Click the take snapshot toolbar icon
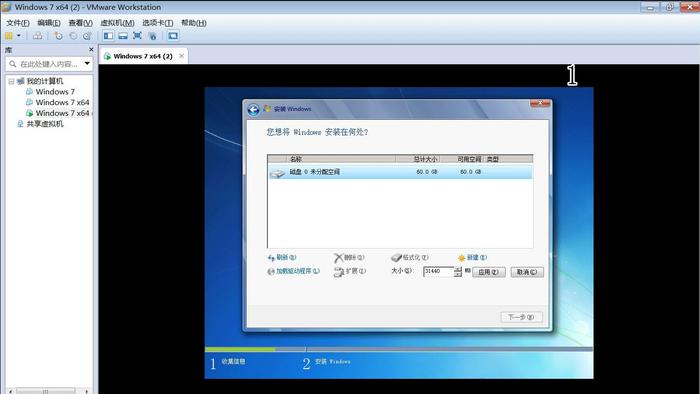Screen dimensions: 700x394 58,36
